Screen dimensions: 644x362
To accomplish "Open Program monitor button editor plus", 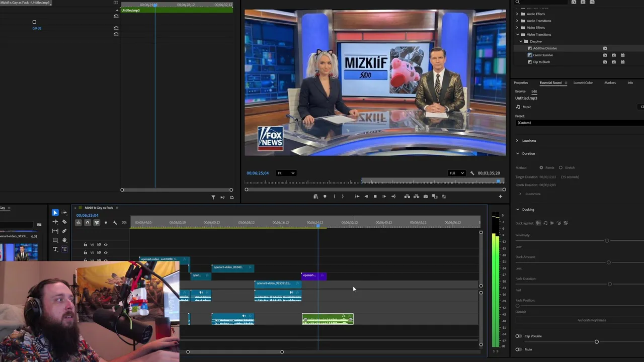I will click(500, 197).
